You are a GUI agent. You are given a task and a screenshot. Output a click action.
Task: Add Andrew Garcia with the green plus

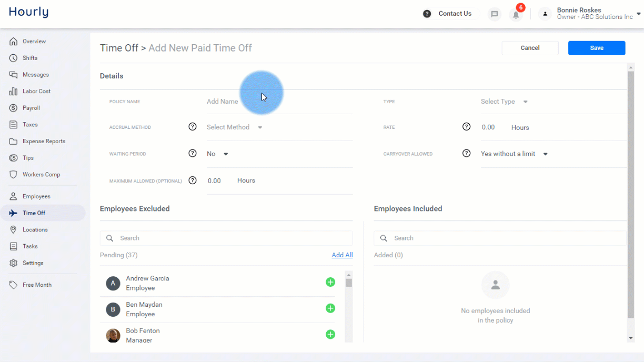pyautogui.click(x=330, y=283)
